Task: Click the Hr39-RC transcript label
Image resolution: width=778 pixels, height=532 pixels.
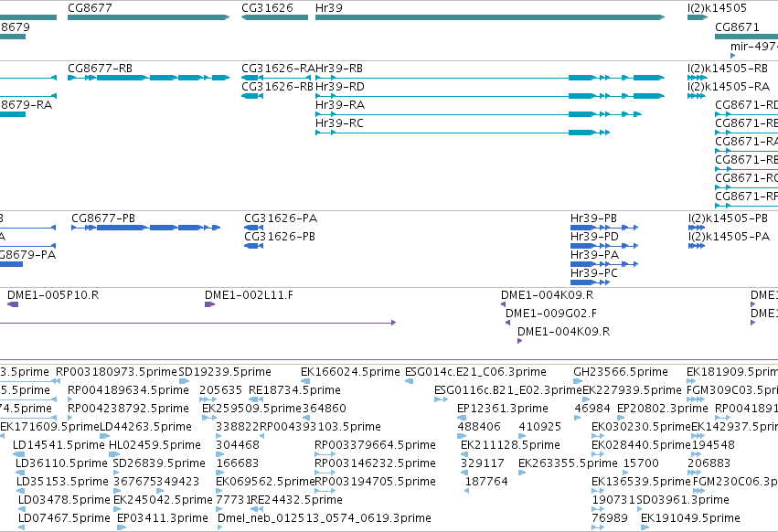Action: coord(339,123)
